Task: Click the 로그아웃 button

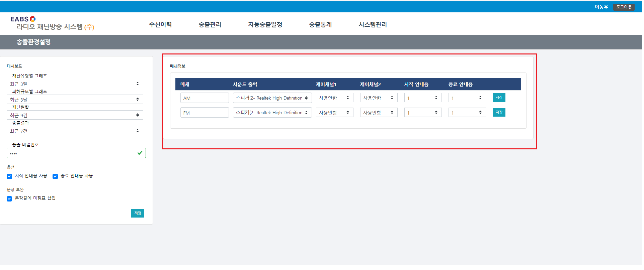Action: 624,7
